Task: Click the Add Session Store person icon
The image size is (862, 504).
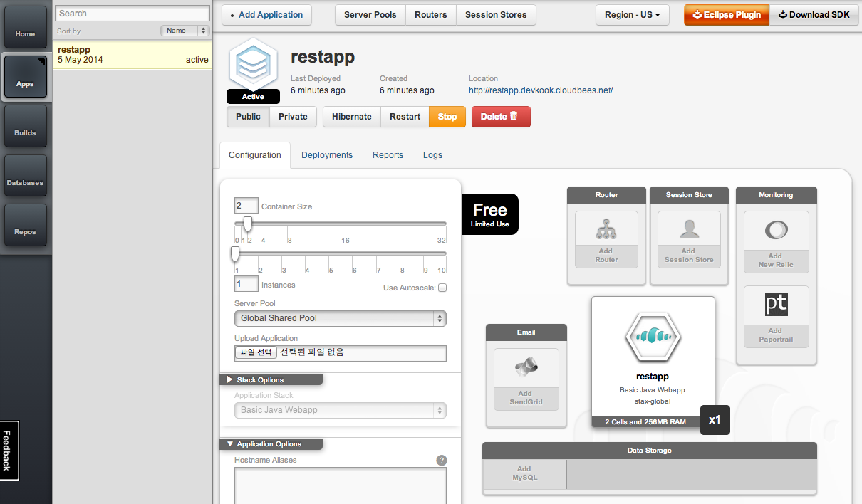Action: pyautogui.click(x=688, y=229)
